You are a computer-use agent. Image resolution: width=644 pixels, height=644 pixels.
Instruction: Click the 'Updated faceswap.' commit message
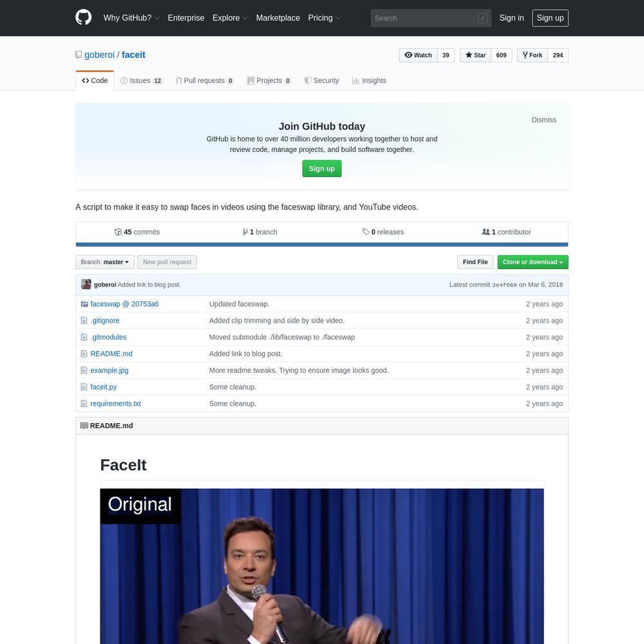pyautogui.click(x=240, y=304)
